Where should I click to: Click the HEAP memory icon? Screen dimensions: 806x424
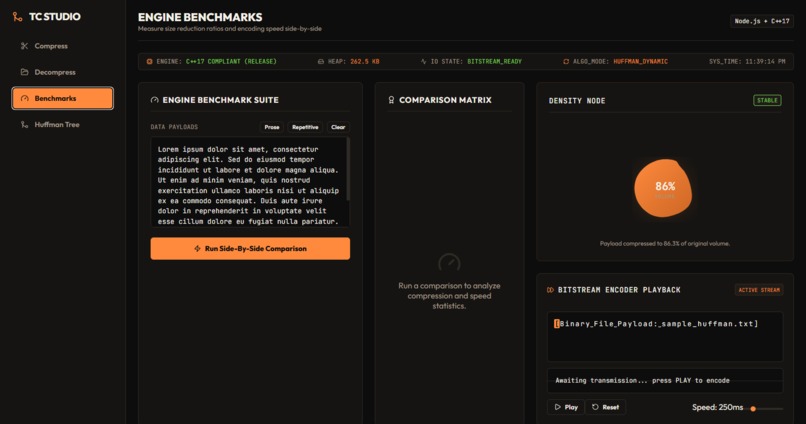pyautogui.click(x=321, y=61)
